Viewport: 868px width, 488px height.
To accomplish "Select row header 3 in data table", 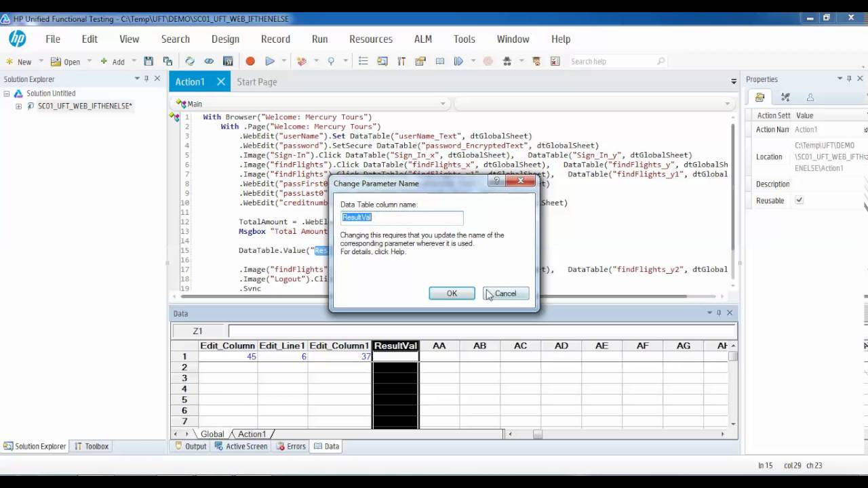I will (184, 378).
